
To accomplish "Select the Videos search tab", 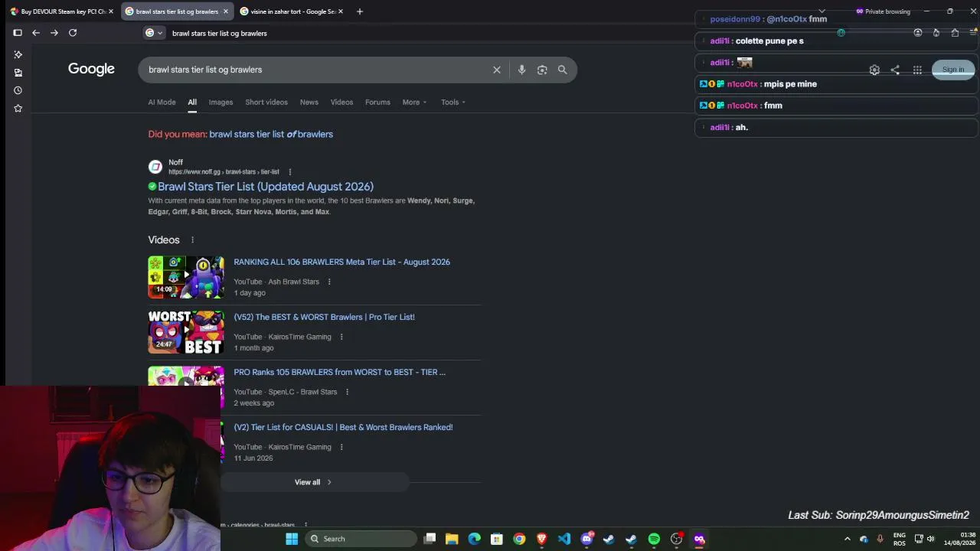I will [341, 103].
